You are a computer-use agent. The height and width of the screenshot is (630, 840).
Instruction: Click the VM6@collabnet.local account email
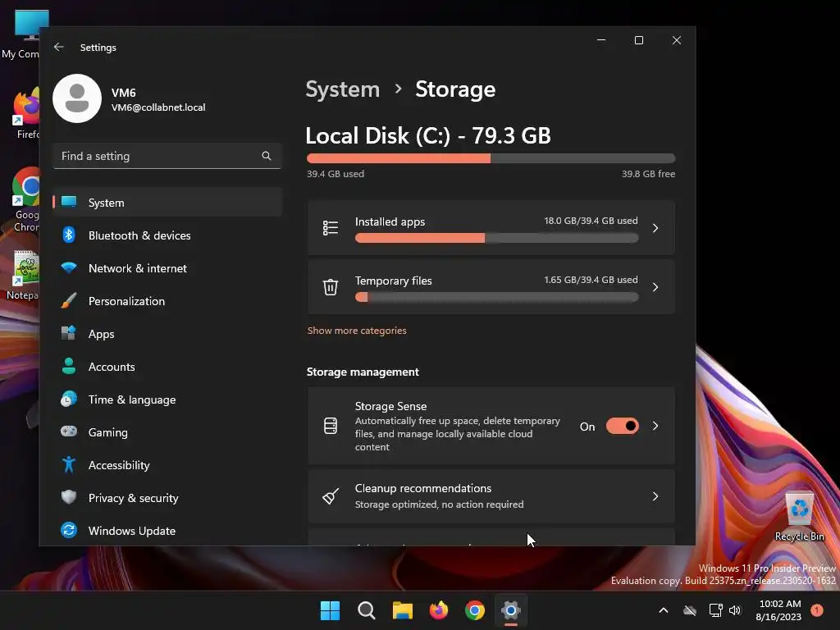158,107
